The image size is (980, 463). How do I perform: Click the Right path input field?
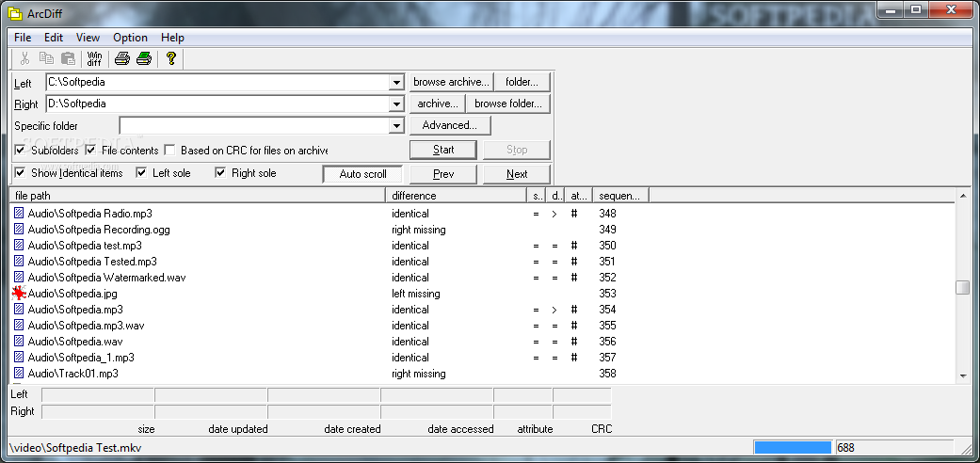(217, 104)
